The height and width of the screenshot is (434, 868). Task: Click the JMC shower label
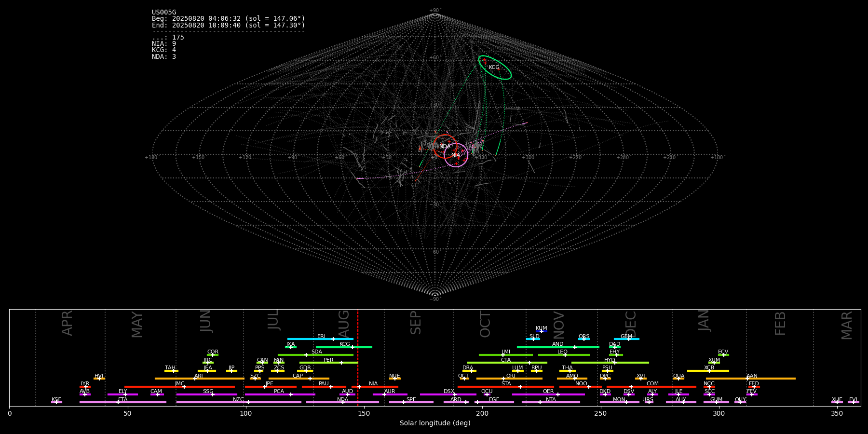coord(180,384)
